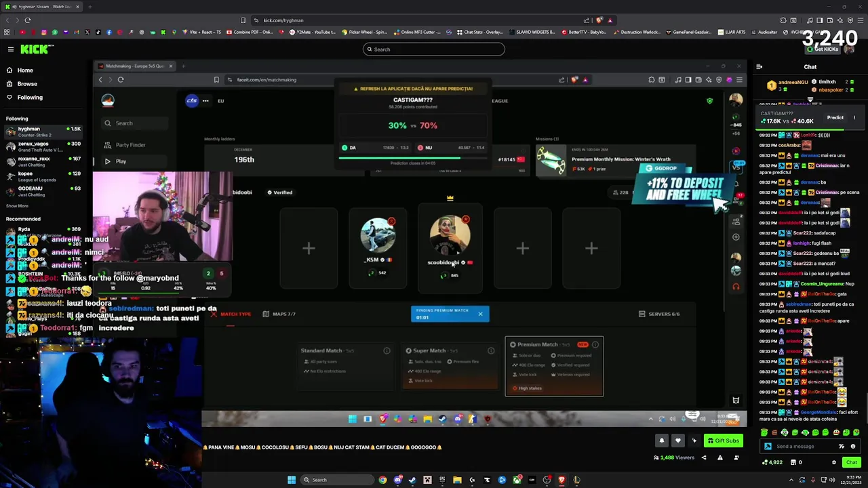This screenshot has width=868, height=488.
Task: Click scoobidoobii player card in stream
Action: (x=450, y=249)
